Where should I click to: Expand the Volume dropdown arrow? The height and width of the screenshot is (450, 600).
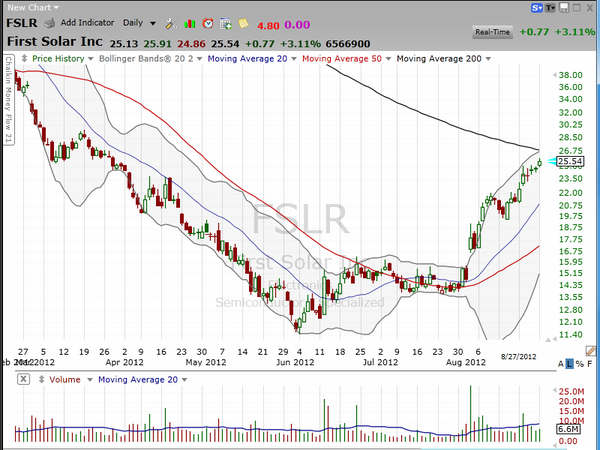coord(90,380)
